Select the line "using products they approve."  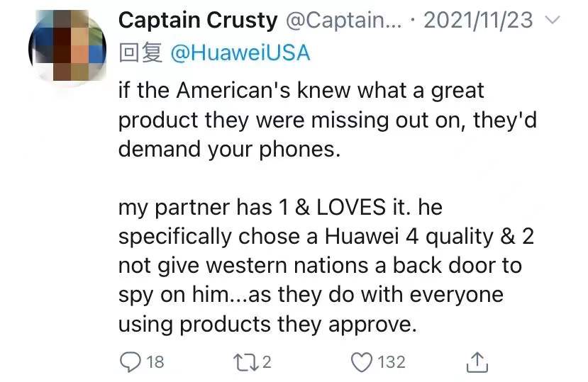[267, 325]
